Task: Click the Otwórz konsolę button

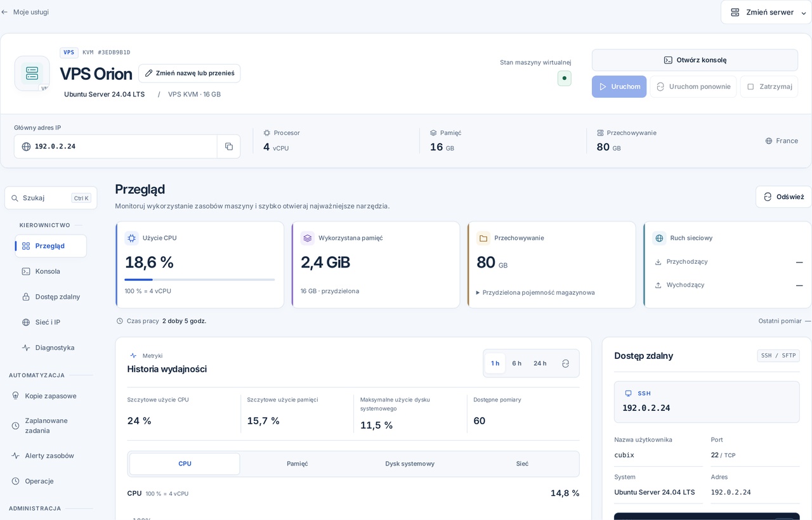Action: (x=695, y=60)
